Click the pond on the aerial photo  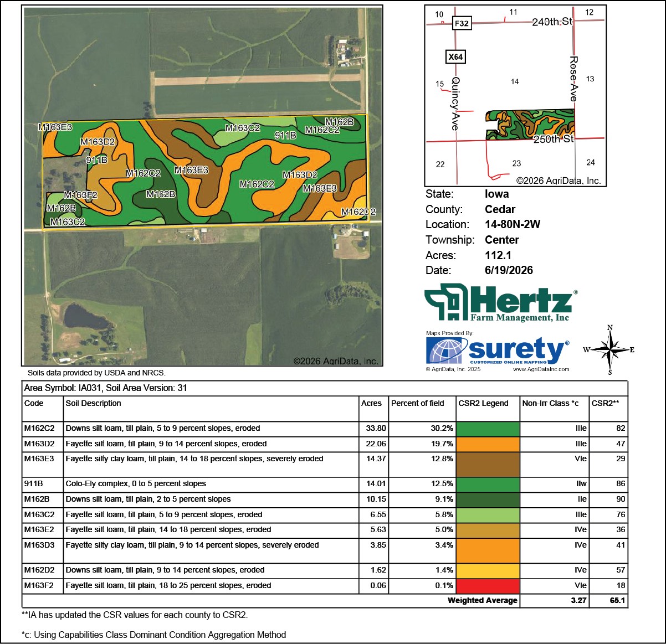click(86, 317)
